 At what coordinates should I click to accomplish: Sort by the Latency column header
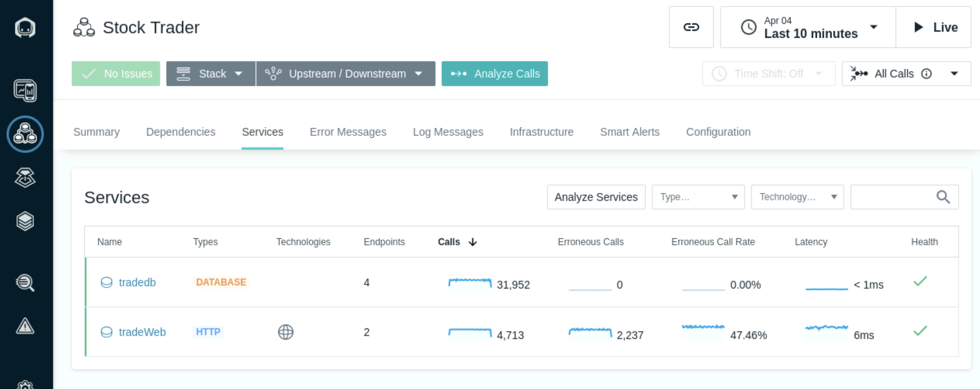811,242
